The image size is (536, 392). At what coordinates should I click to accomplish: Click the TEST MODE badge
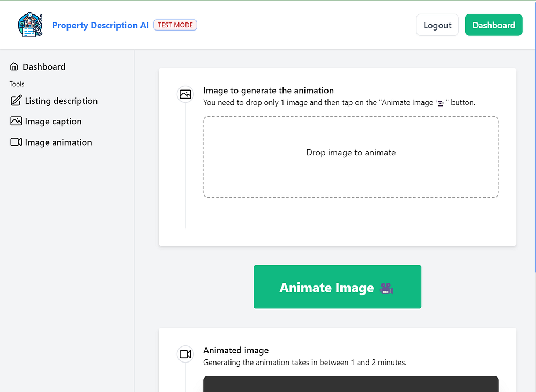175,25
